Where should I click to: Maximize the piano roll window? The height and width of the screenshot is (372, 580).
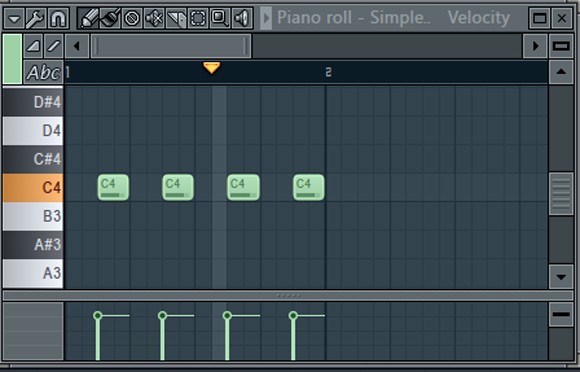click(540, 18)
